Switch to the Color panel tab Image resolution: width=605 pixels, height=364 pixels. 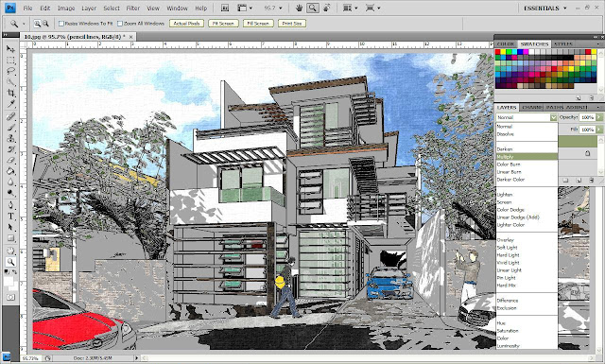click(x=506, y=44)
